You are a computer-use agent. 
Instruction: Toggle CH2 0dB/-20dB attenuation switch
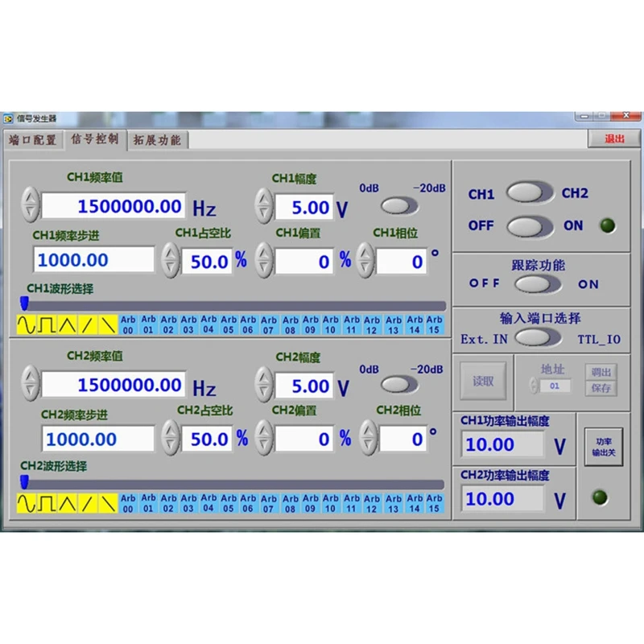coord(398,385)
